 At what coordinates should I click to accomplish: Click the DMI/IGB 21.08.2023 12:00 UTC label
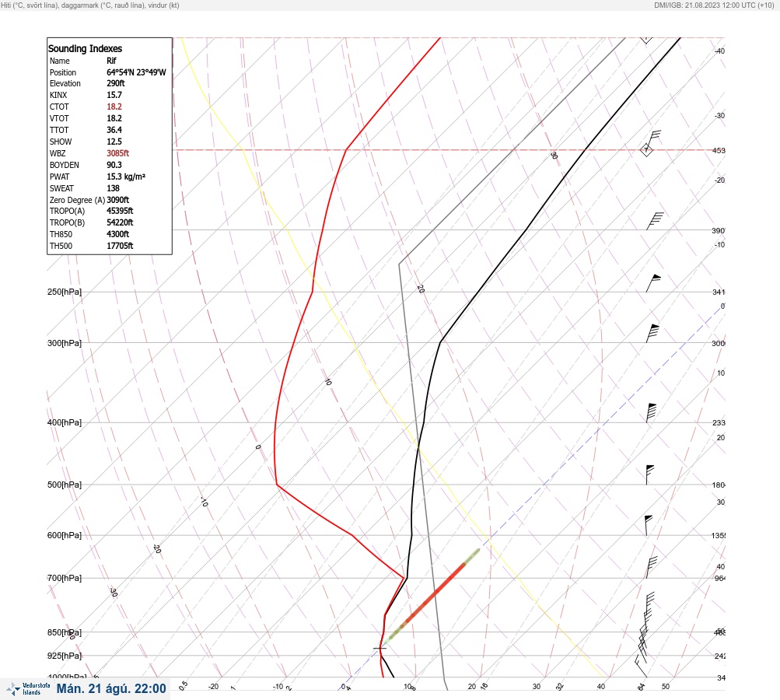(715, 5)
